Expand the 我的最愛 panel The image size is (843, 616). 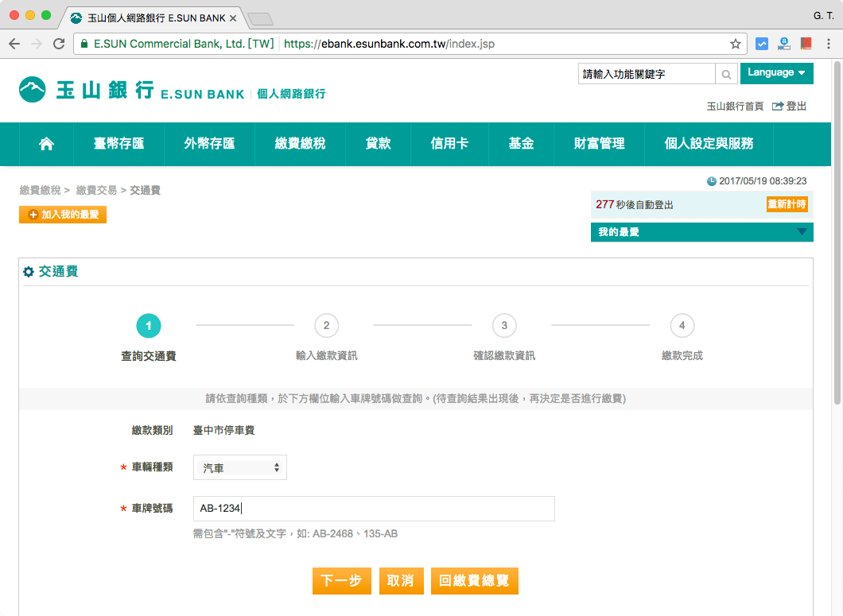[801, 232]
